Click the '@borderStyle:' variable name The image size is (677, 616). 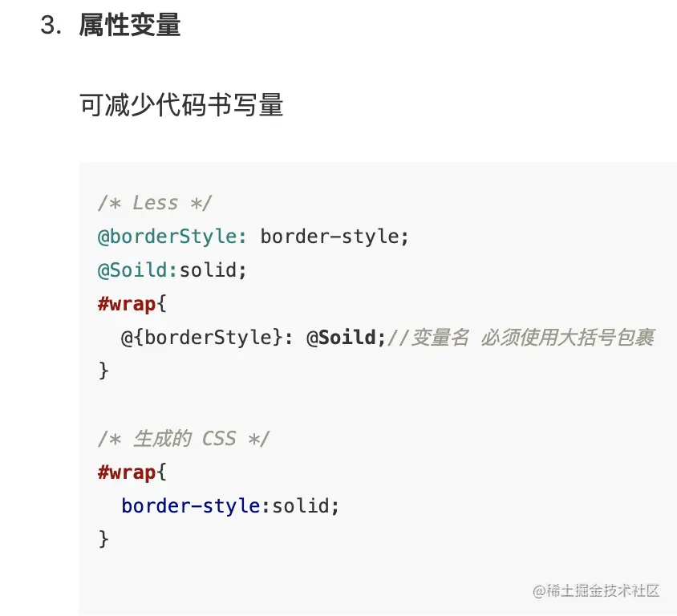(x=172, y=237)
